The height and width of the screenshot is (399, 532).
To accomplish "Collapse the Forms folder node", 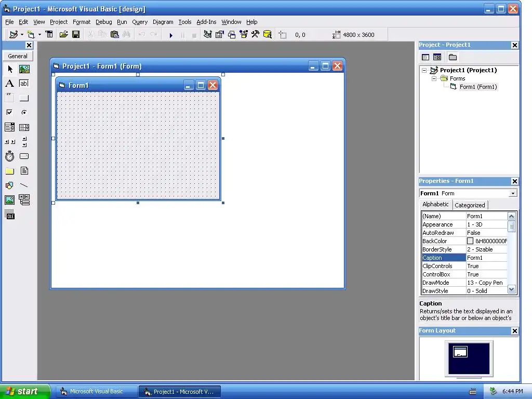I will [x=434, y=79].
